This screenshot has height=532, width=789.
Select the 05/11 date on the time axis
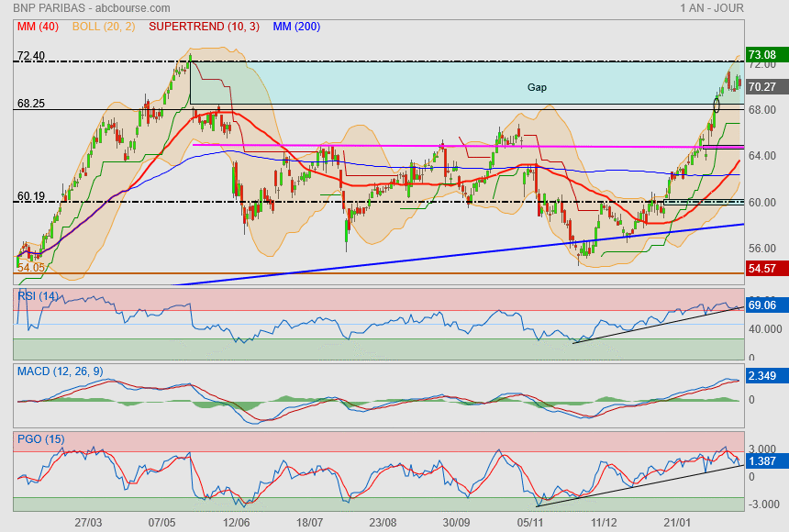(532, 522)
